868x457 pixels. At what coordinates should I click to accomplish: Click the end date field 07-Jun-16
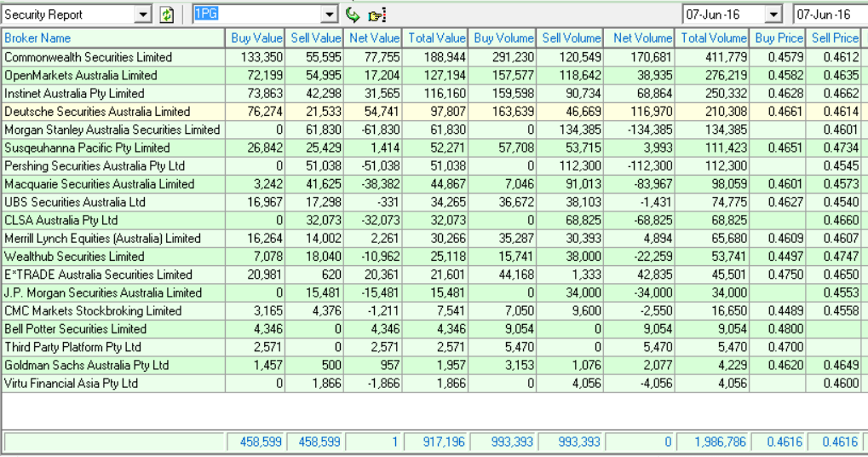point(831,15)
